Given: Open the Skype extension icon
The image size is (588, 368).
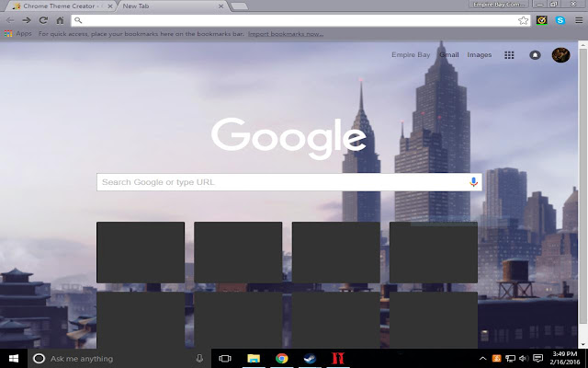Looking at the screenshot, I should point(560,20).
